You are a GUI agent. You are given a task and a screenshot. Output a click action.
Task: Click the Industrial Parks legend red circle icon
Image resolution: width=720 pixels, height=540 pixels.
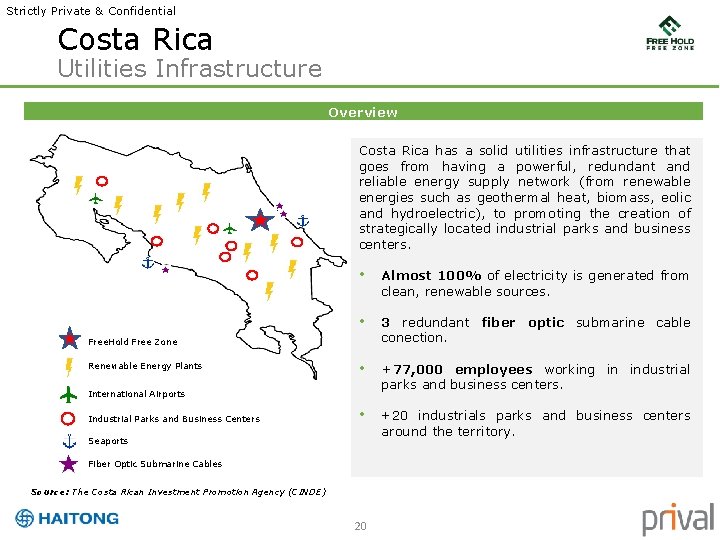[x=68, y=418]
